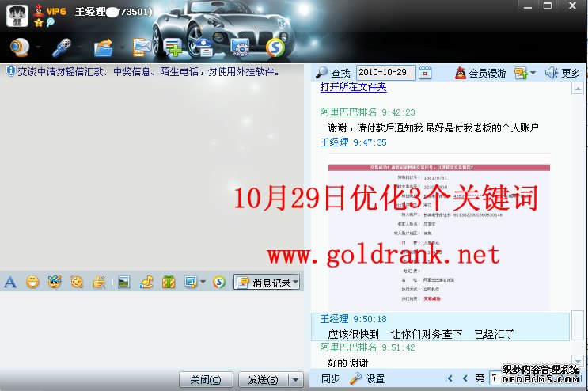Insert a picture with image icon

pyautogui.click(x=123, y=282)
